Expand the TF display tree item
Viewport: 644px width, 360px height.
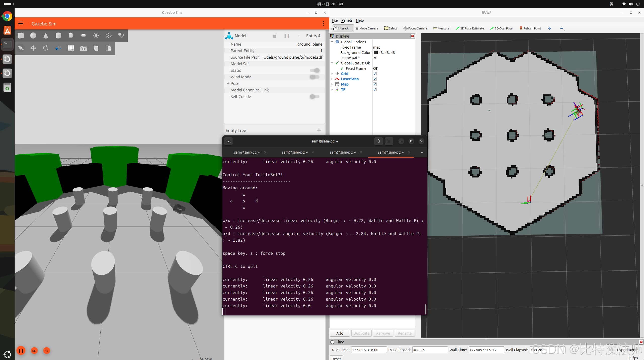[x=332, y=90]
